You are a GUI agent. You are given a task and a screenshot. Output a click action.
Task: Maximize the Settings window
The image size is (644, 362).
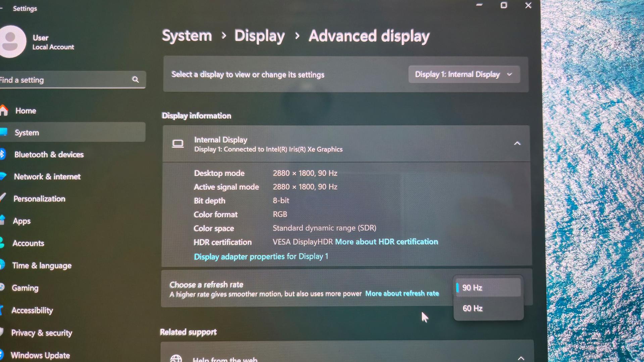tap(503, 5)
